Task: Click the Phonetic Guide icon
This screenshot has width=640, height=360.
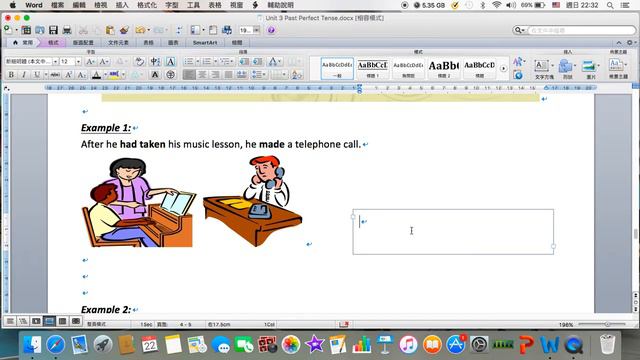Action: 155,62
